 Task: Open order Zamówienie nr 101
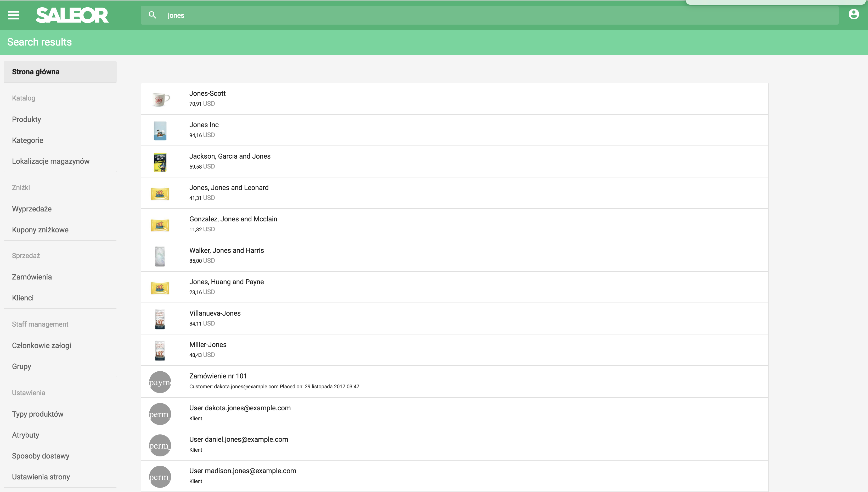[x=218, y=376]
